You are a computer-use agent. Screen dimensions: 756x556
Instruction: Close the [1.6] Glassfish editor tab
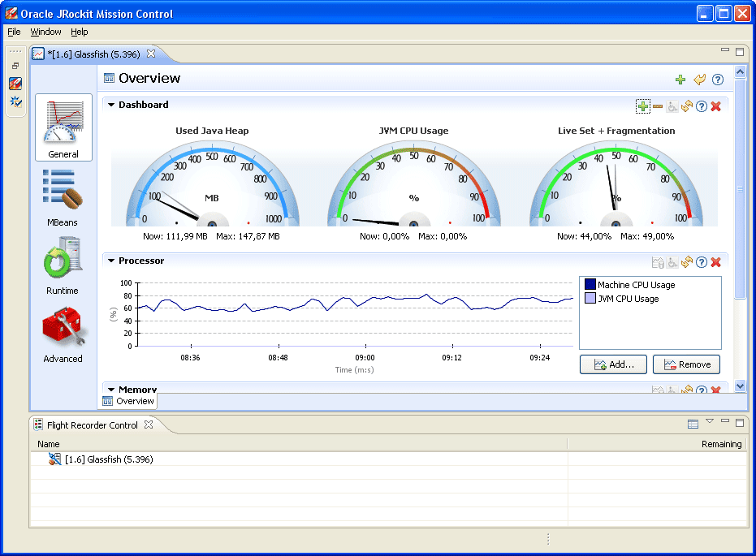[151, 54]
